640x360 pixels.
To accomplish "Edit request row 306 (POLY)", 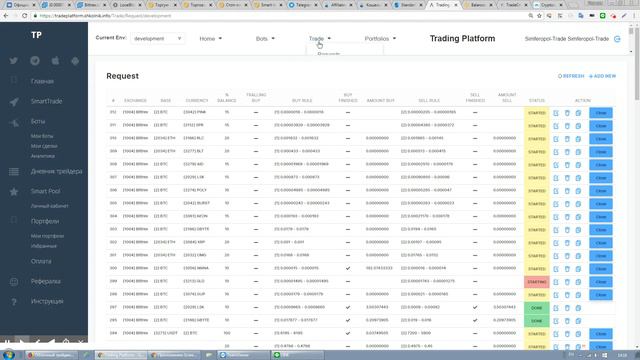I will [556, 191].
